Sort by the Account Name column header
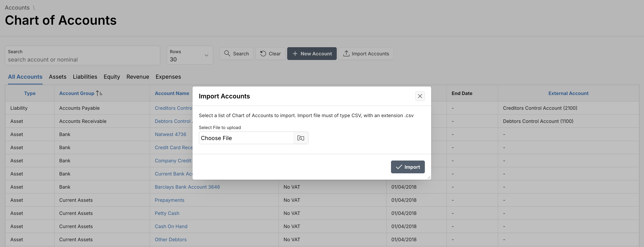Screen dimensions: 644x247 pyautogui.click(x=172, y=93)
